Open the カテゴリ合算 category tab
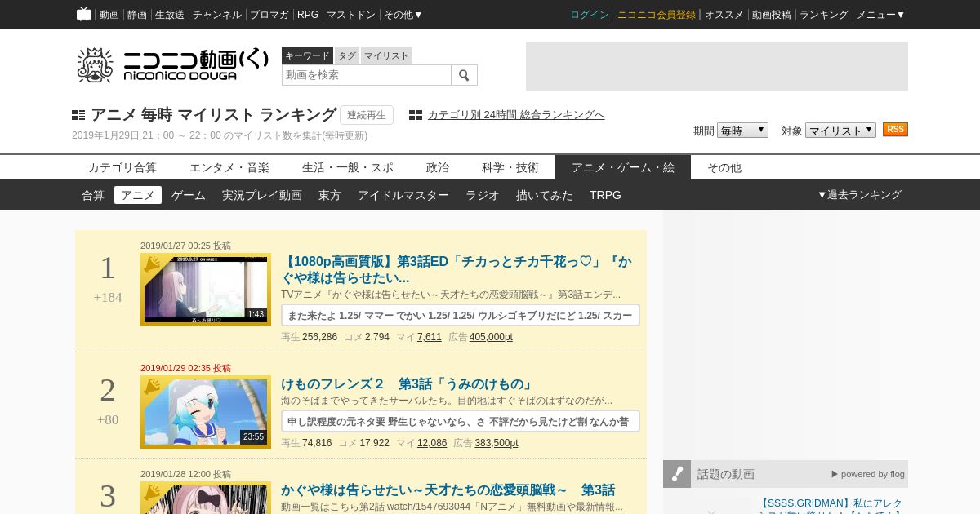This screenshot has width=980, height=514. (x=122, y=167)
